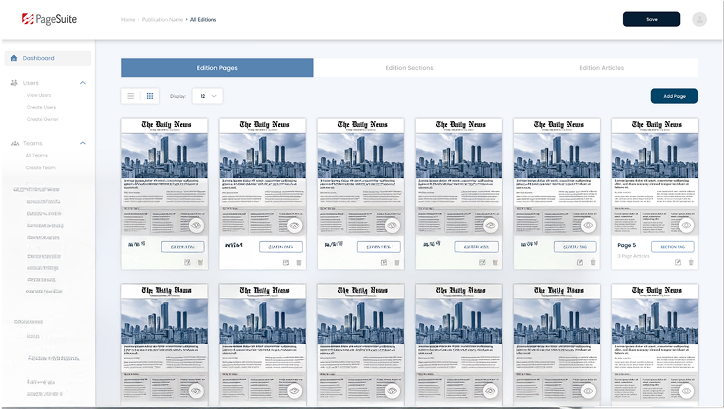Switch to Edition Sections tab
Screen dimensions: 724x409
click(409, 68)
